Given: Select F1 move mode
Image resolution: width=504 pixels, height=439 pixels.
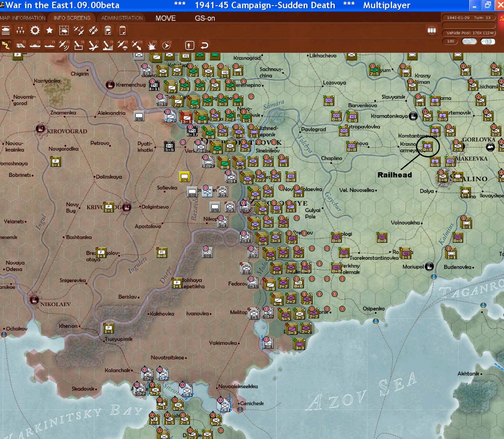Looking at the screenshot, I should click(6, 45).
